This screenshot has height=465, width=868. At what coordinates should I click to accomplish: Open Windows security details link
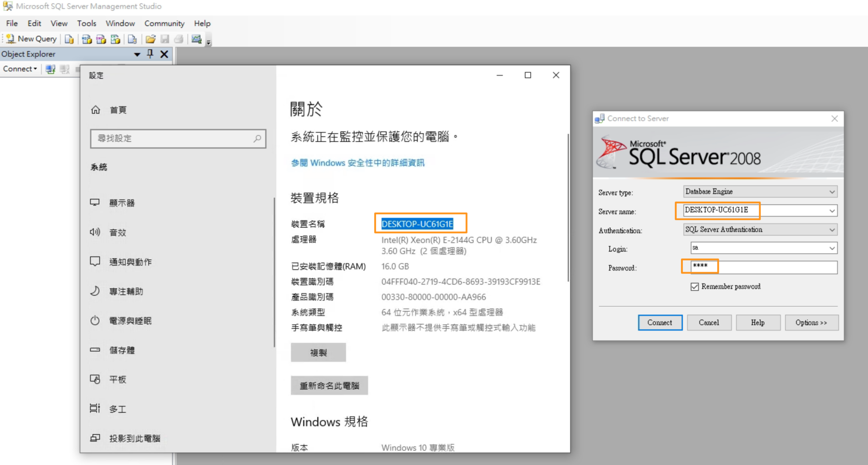(357, 162)
